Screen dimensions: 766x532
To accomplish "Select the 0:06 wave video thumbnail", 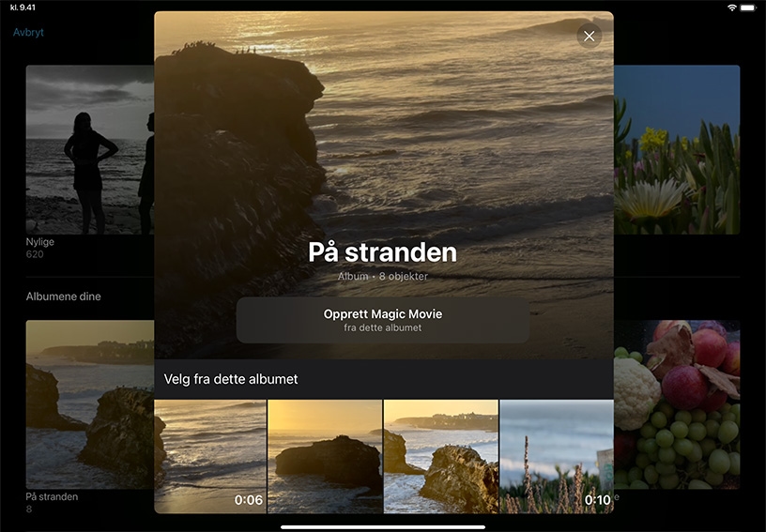I will click(x=210, y=456).
